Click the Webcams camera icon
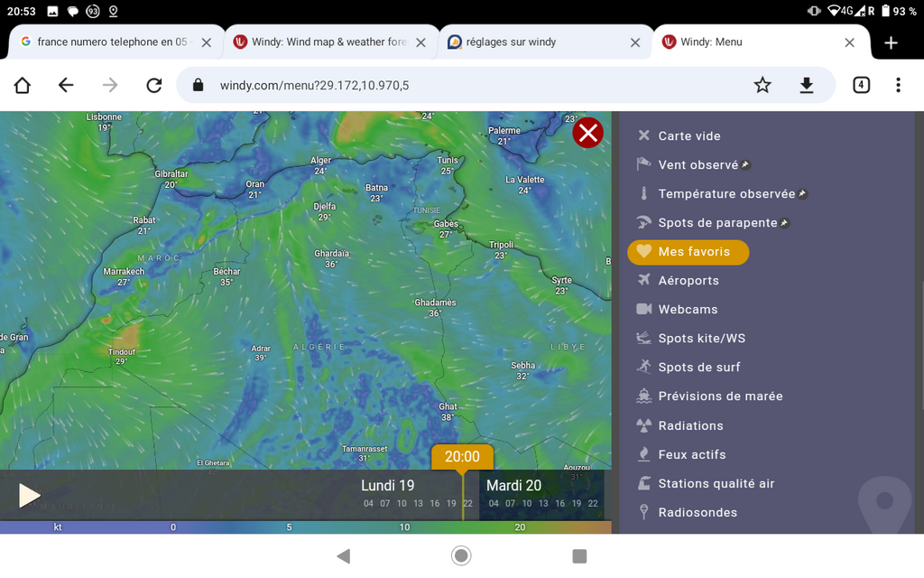Image resolution: width=924 pixels, height=578 pixels. click(643, 309)
